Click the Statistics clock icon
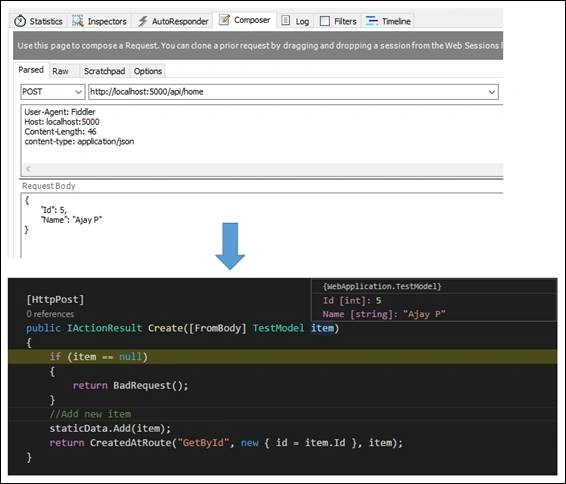 click(x=20, y=21)
